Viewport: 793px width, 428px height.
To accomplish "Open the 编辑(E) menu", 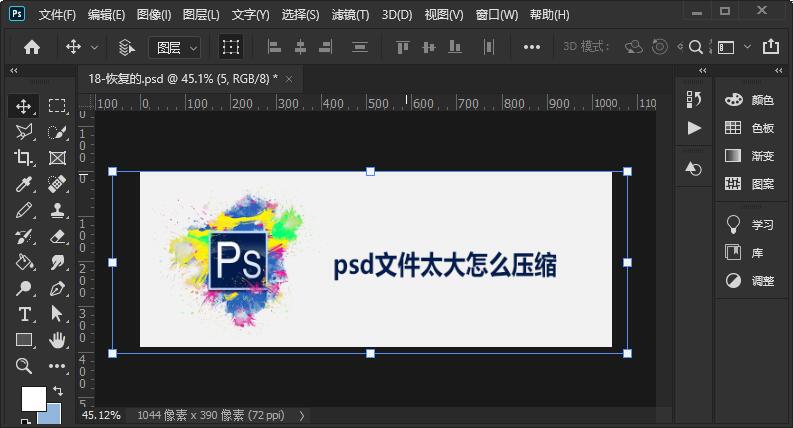I will 106,15.
